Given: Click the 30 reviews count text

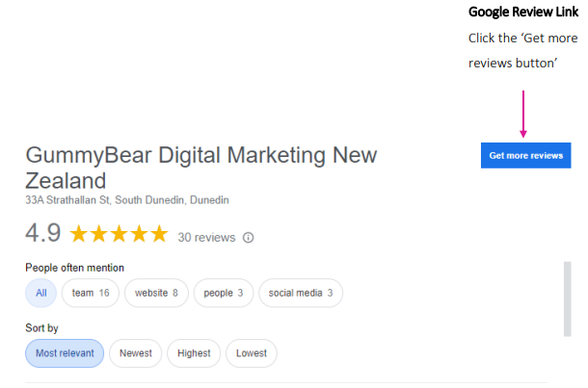Looking at the screenshot, I should [x=206, y=238].
